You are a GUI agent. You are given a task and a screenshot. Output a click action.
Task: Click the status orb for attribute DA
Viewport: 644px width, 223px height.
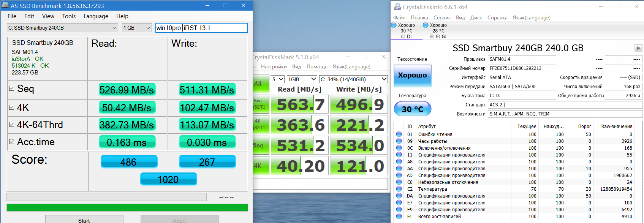tap(399, 196)
